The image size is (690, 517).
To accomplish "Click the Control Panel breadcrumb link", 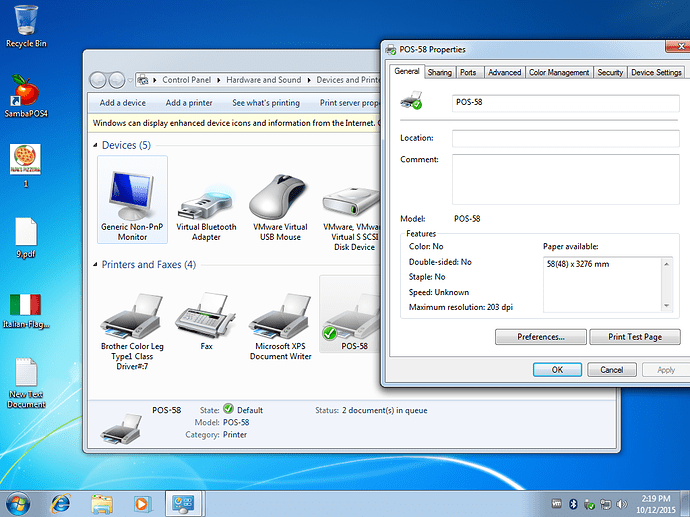I will click(187, 80).
